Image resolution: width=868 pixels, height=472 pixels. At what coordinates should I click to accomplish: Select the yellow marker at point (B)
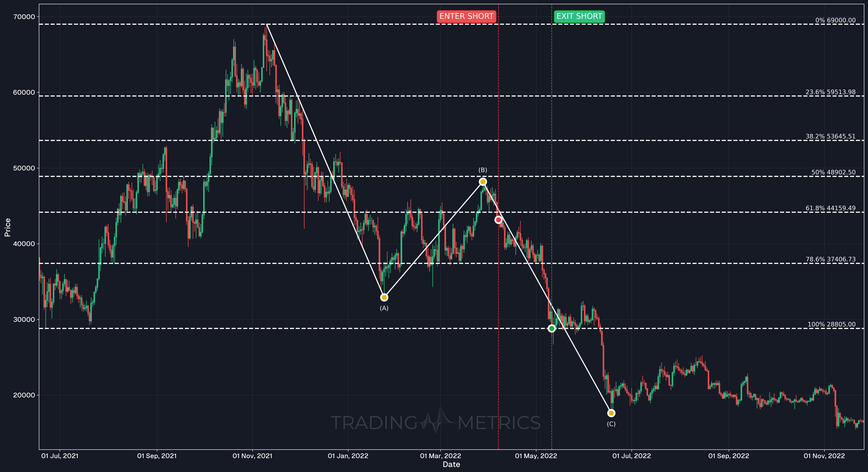point(483,182)
